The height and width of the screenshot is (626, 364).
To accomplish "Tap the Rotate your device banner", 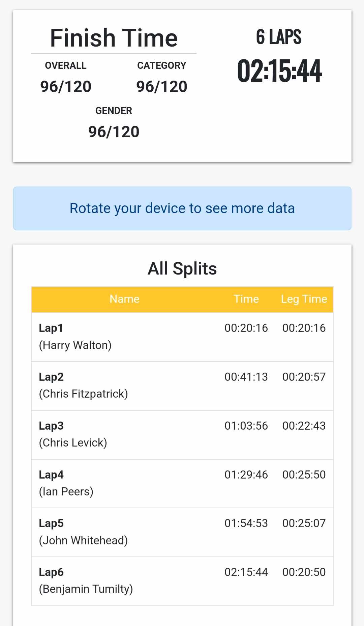I will click(182, 208).
